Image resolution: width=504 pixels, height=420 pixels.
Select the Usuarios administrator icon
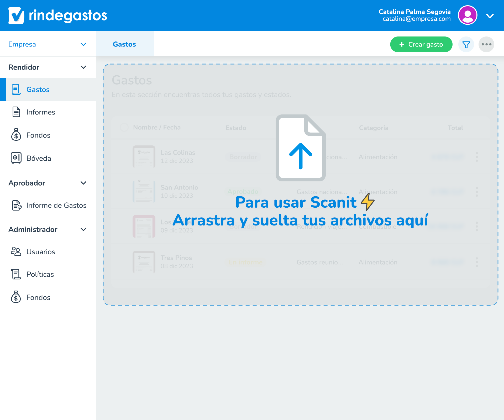tap(16, 251)
